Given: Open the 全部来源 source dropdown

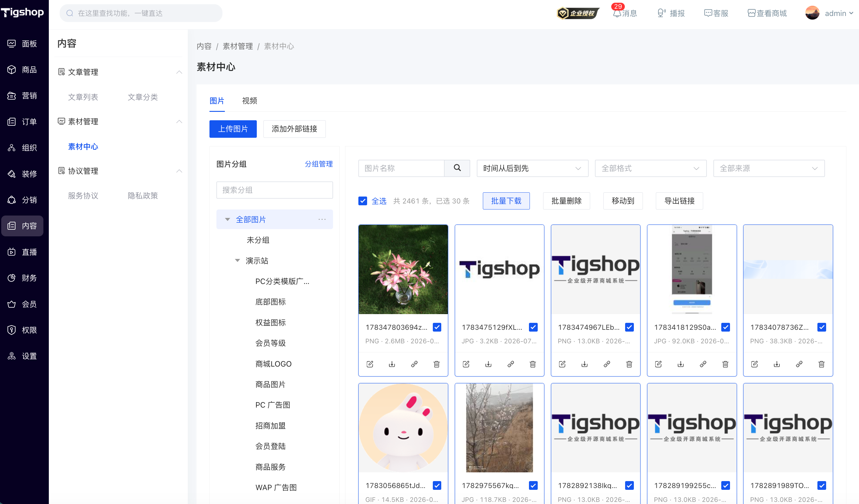Looking at the screenshot, I should [769, 168].
